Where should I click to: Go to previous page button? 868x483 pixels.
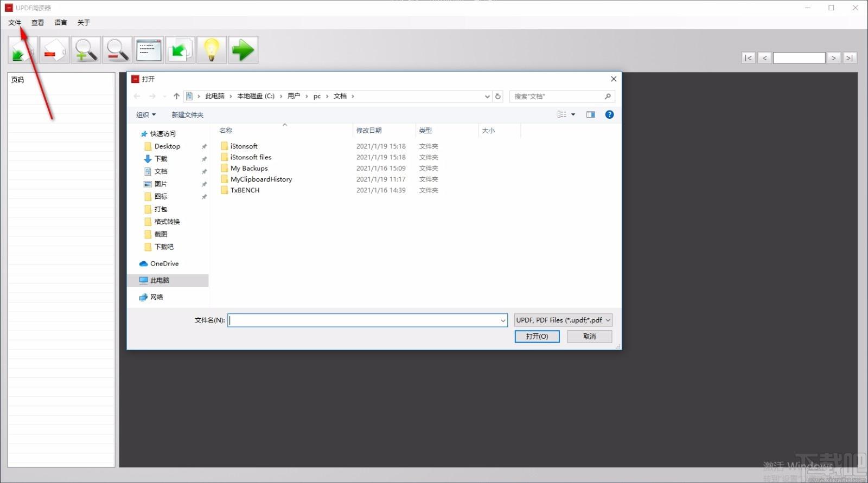point(764,58)
